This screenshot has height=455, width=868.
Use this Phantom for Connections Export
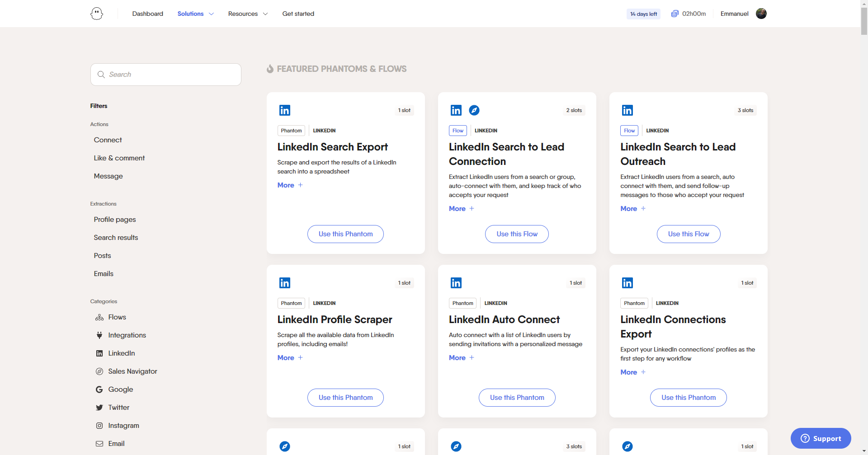coord(689,398)
